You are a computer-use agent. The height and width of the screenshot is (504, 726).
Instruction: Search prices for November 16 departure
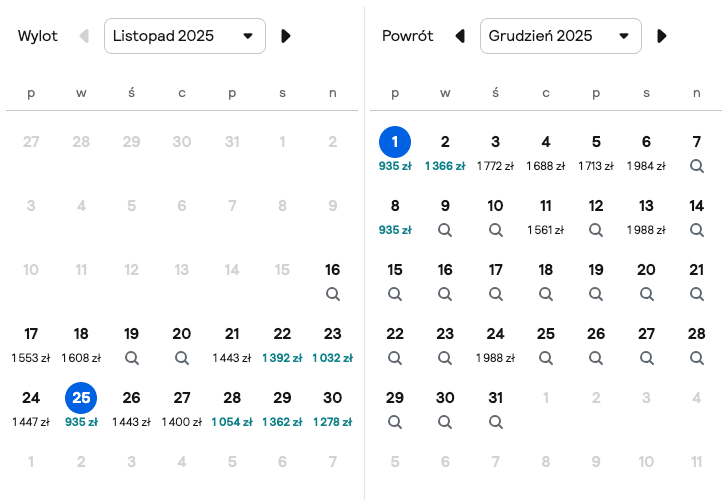pyautogui.click(x=332, y=294)
